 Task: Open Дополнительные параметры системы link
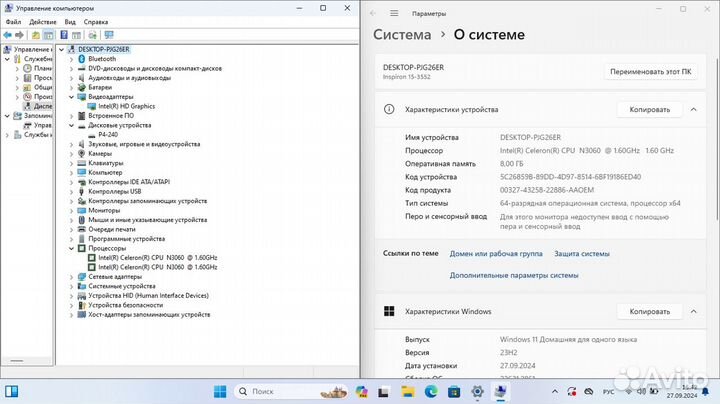coord(514,275)
